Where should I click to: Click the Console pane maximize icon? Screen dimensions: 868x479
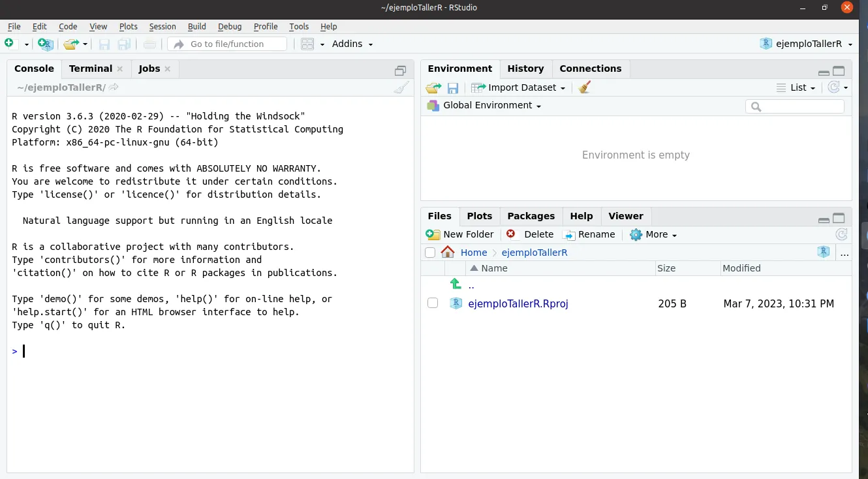[401, 70]
